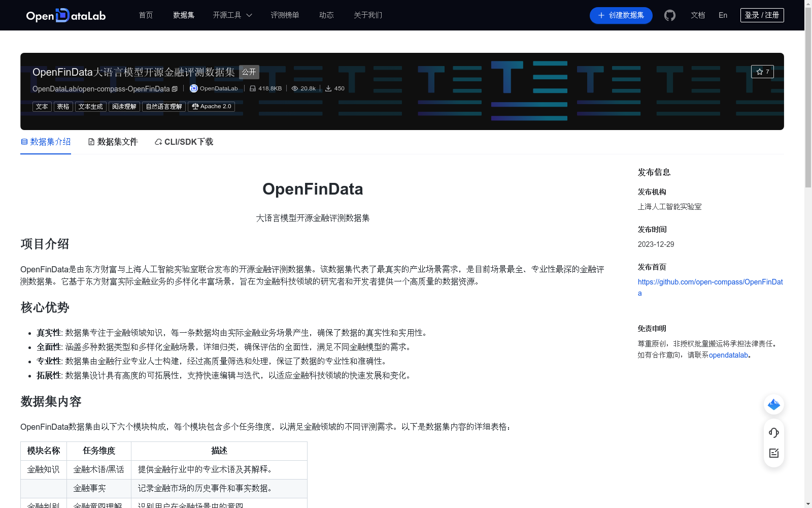
Task: Expand the 开源工具 dropdown menu
Action: (232, 15)
